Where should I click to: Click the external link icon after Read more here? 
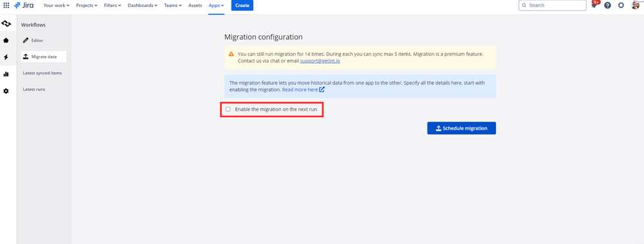322,89
